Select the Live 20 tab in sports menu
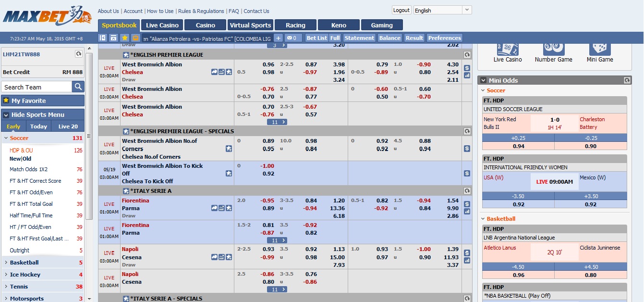This screenshot has width=644, height=302. click(68, 126)
